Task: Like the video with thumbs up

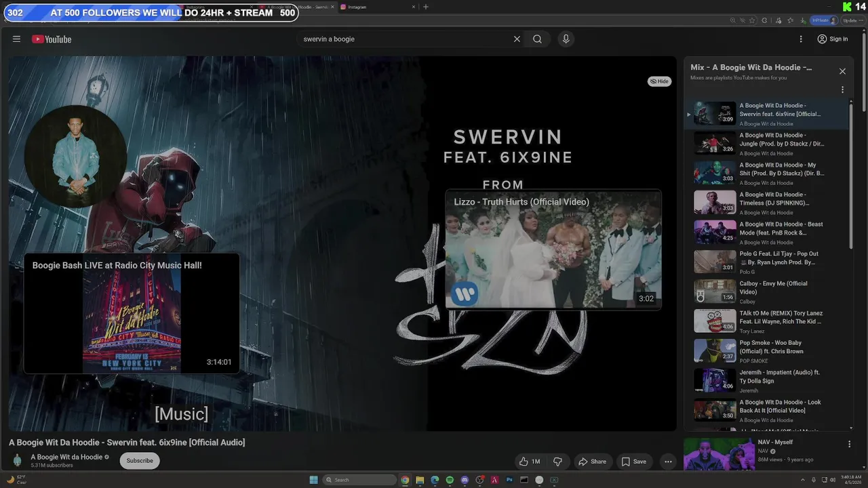Action: point(530,462)
